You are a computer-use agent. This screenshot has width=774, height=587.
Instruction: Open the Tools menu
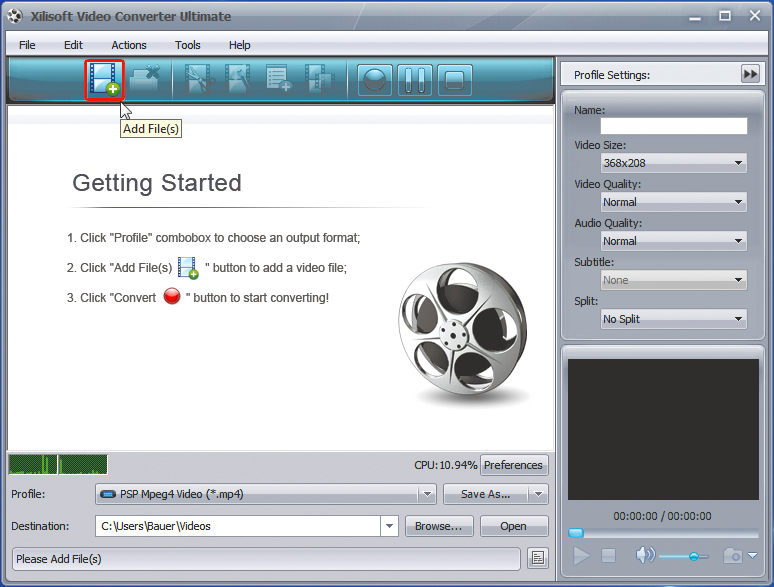[188, 45]
